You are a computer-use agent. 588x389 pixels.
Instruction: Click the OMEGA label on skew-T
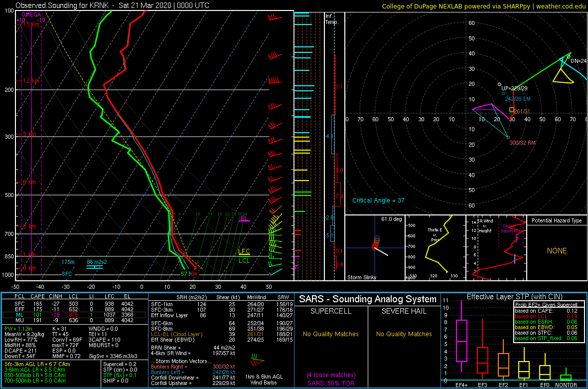pos(31,14)
